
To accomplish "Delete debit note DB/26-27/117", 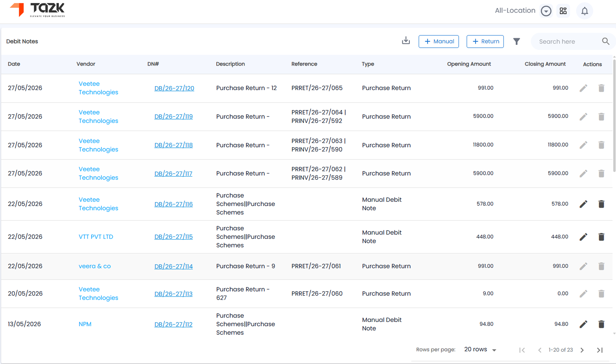I will pos(601,173).
